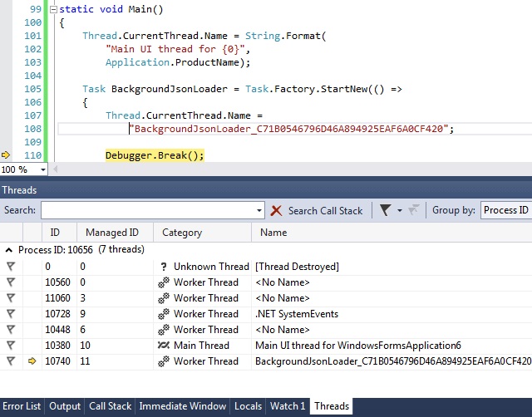
Task: Click the flag filter funnel icon
Action: coord(386,210)
